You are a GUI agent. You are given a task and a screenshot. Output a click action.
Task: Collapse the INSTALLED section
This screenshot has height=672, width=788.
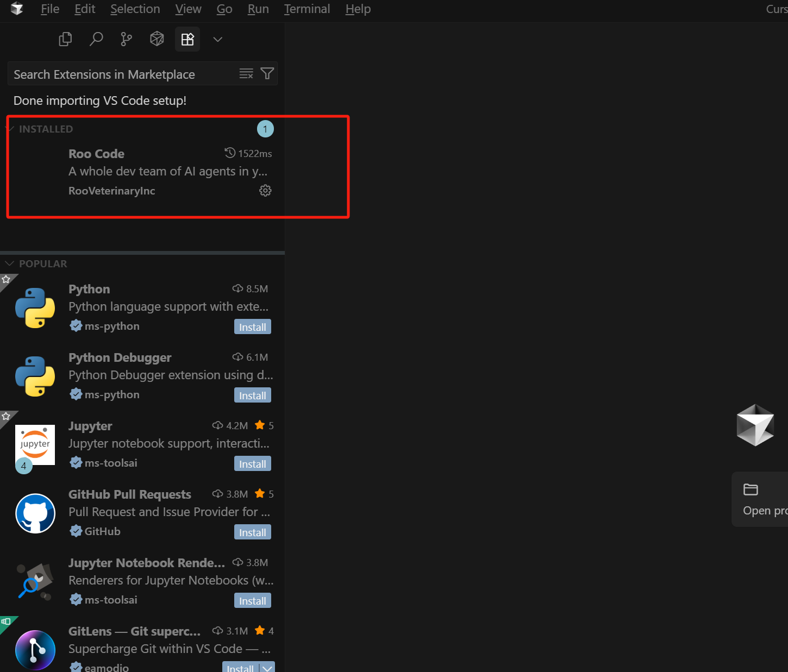[x=10, y=129]
